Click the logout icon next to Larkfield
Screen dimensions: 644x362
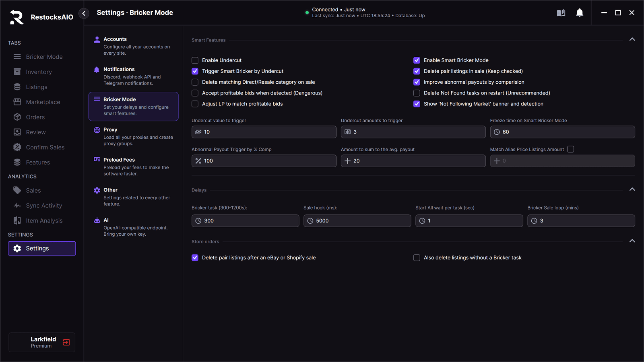click(66, 342)
